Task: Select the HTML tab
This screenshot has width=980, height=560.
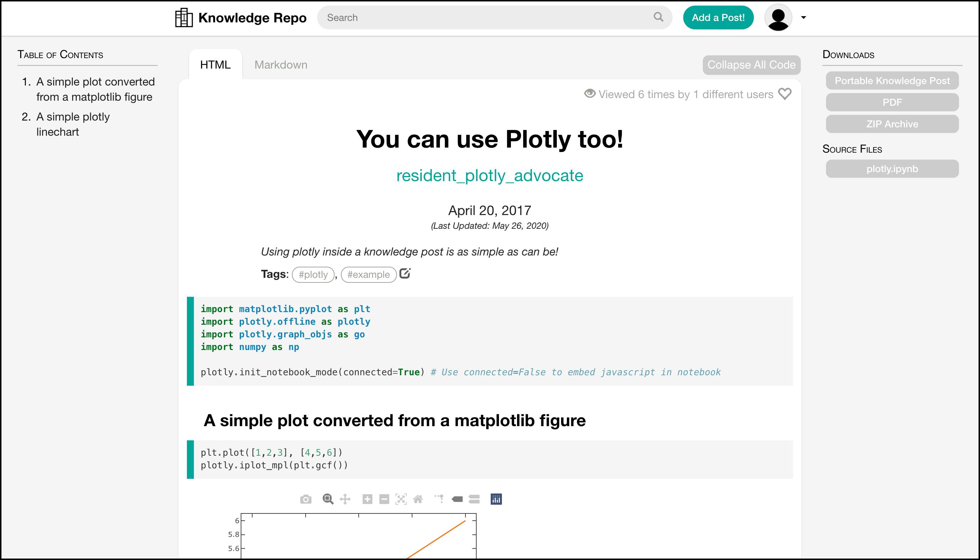Action: [215, 65]
